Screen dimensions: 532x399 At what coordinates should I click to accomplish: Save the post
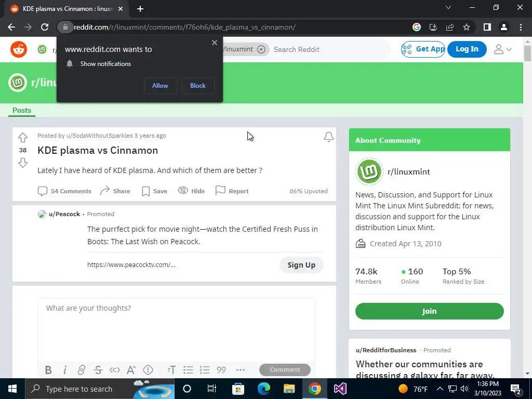pos(154,191)
